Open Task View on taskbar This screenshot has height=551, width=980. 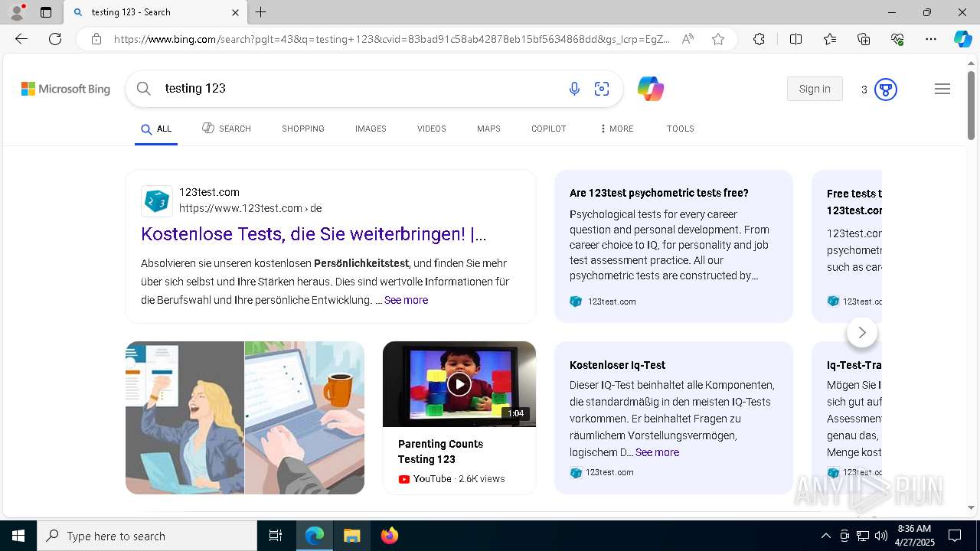(x=276, y=536)
